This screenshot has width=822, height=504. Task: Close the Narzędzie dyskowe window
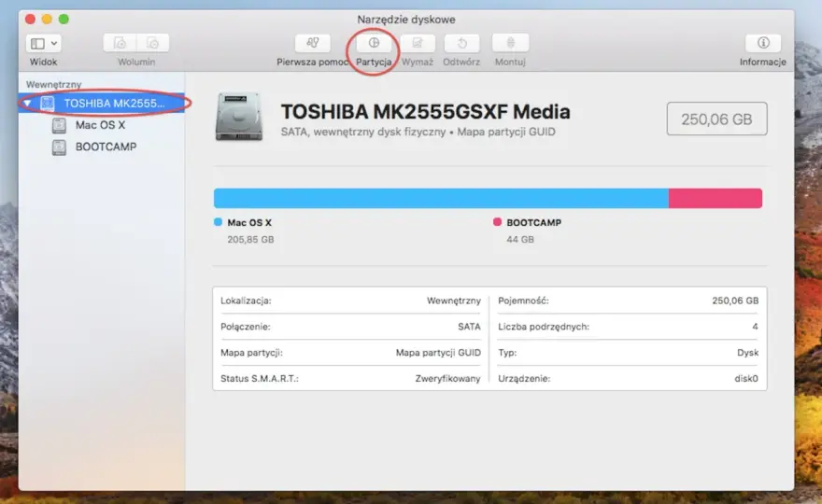tap(31, 20)
